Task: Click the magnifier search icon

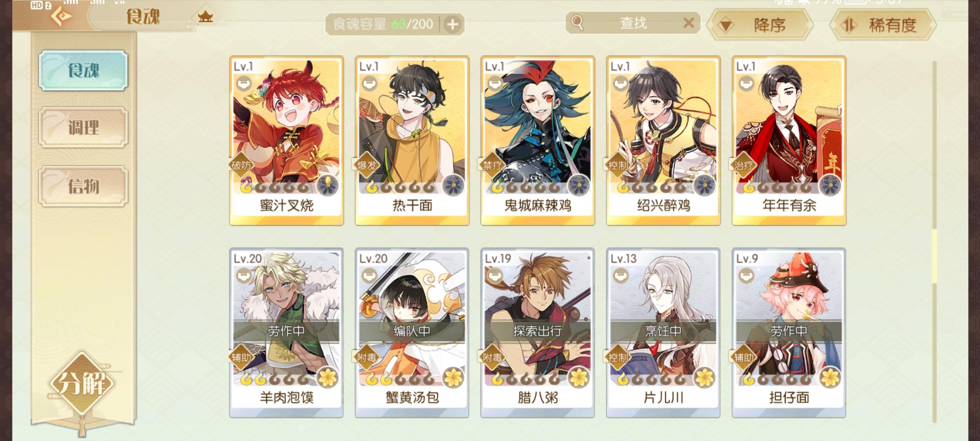Action: tap(577, 23)
